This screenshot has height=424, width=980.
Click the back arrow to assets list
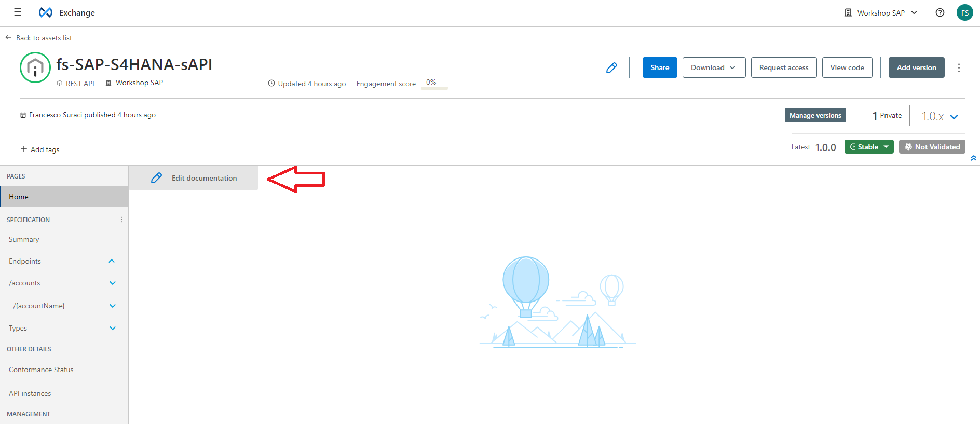8,38
